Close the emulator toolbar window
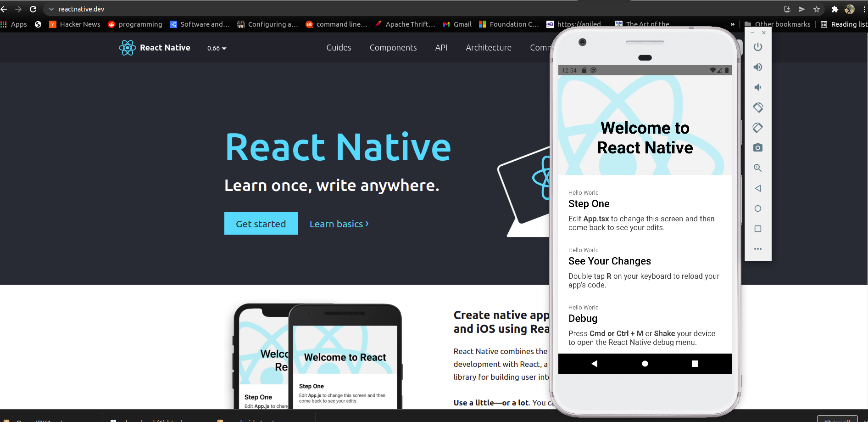Viewport: 868px width, 422px height. pyautogui.click(x=764, y=33)
